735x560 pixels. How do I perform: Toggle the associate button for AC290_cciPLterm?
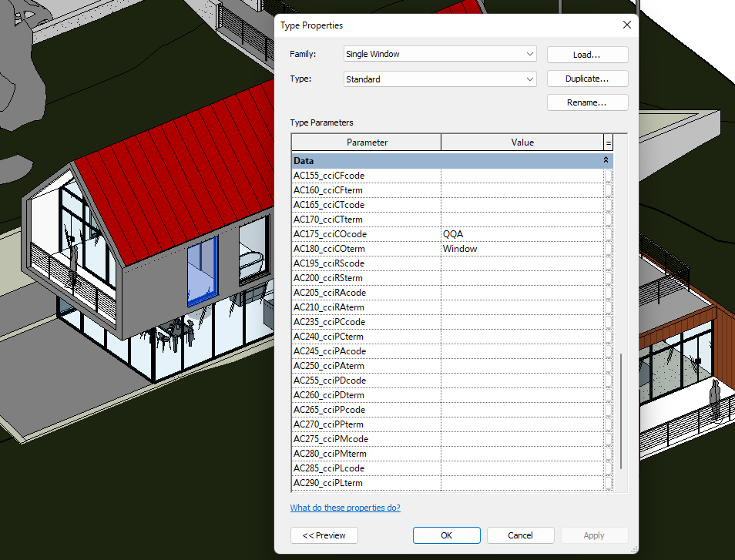(608, 483)
